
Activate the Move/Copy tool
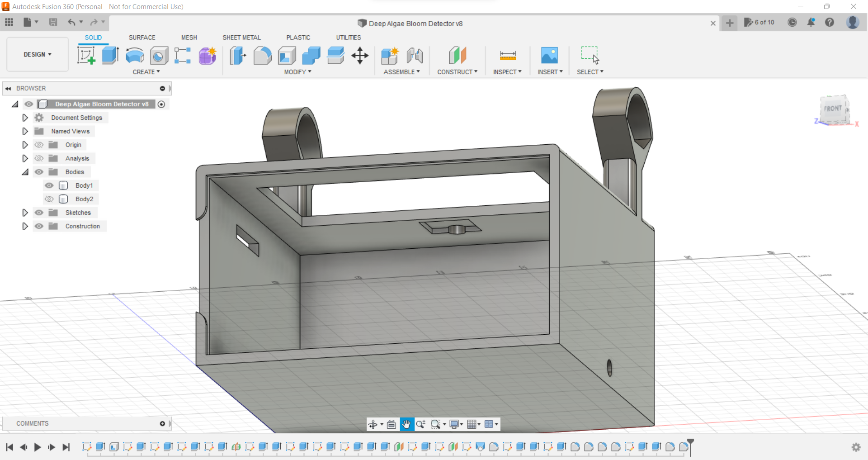pos(360,56)
